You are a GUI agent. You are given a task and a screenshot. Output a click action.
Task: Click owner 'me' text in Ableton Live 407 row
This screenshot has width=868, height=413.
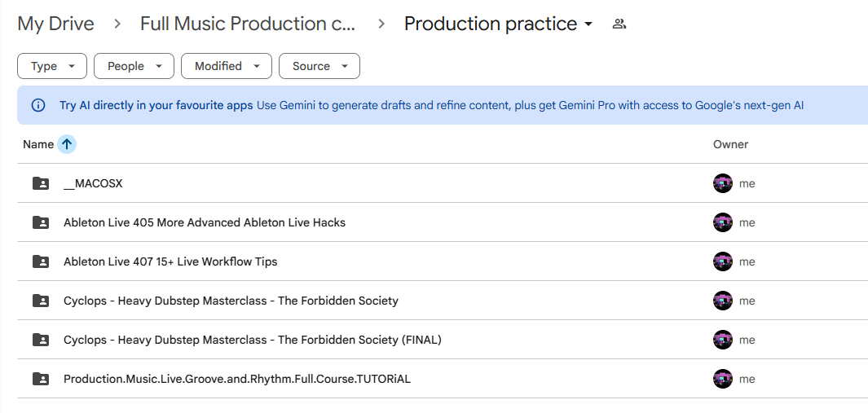point(747,262)
